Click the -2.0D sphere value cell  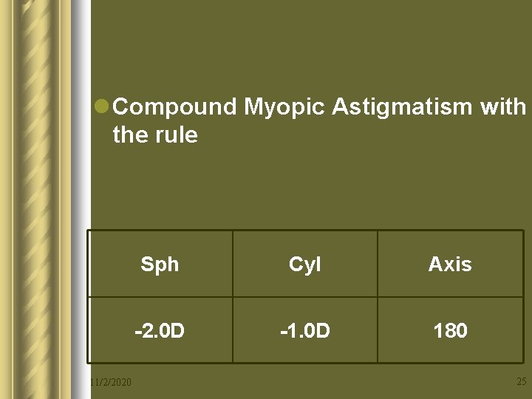click(x=160, y=330)
